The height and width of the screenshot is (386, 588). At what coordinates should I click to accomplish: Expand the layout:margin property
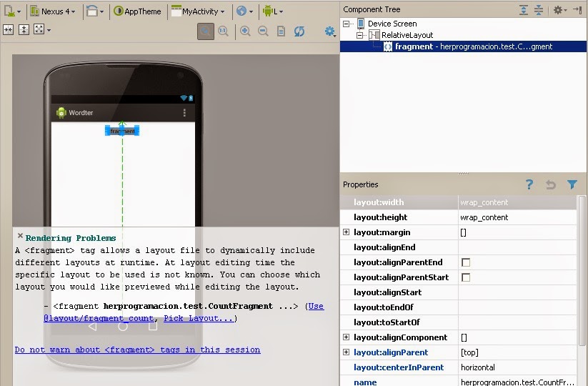pyautogui.click(x=346, y=232)
